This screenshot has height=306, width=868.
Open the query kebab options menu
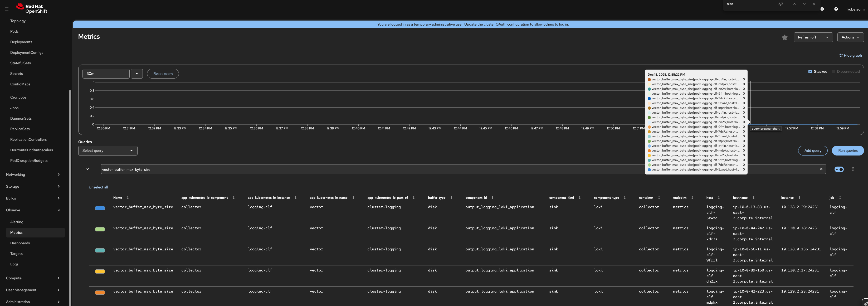click(852, 169)
